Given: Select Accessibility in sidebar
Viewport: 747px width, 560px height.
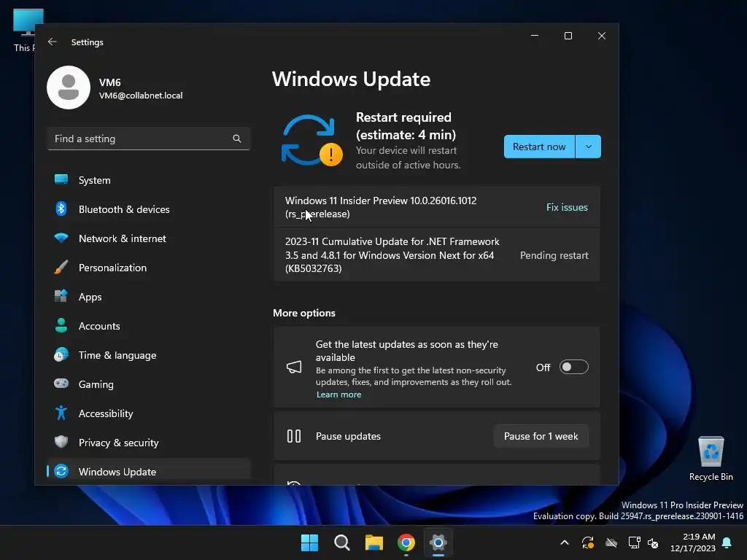Looking at the screenshot, I should (149, 413).
